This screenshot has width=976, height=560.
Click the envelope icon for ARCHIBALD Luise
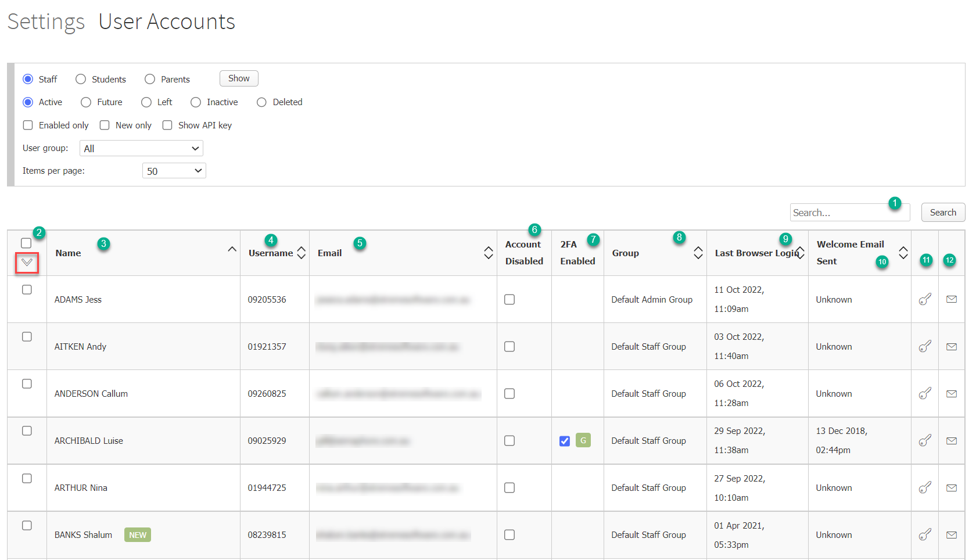coord(952,440)
